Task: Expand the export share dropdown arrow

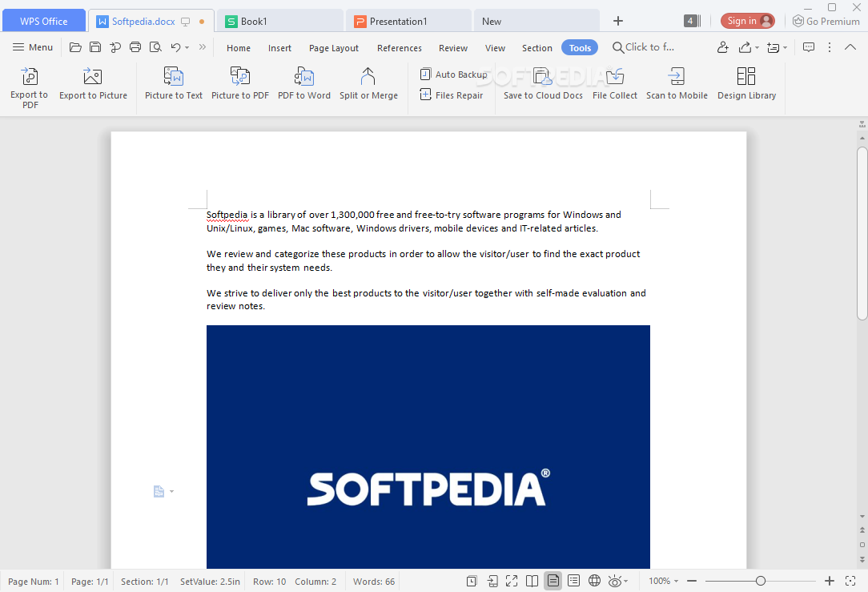Action: coord(757,47)
